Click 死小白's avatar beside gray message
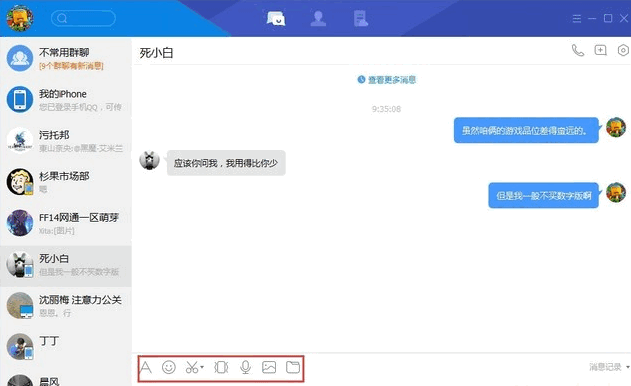Image resolution: width=631 pixels, height=386 pixels. click(x=149, y=160)
